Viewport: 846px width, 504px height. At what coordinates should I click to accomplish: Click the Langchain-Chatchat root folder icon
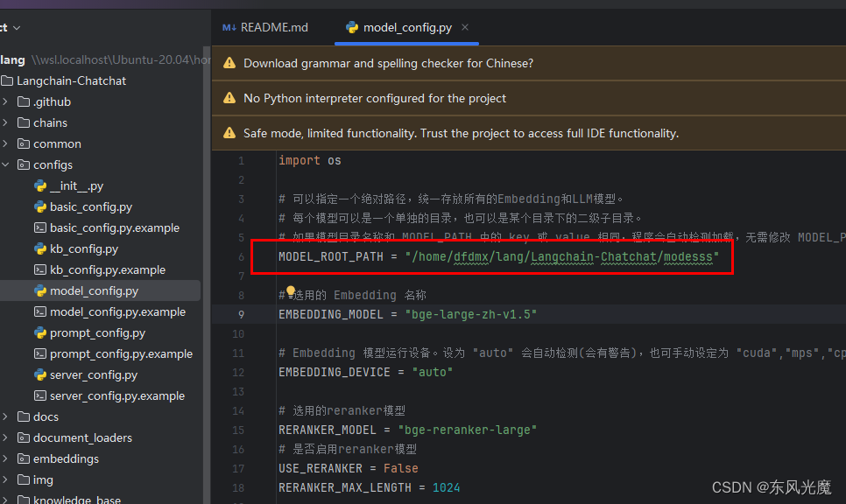[7, 80]
